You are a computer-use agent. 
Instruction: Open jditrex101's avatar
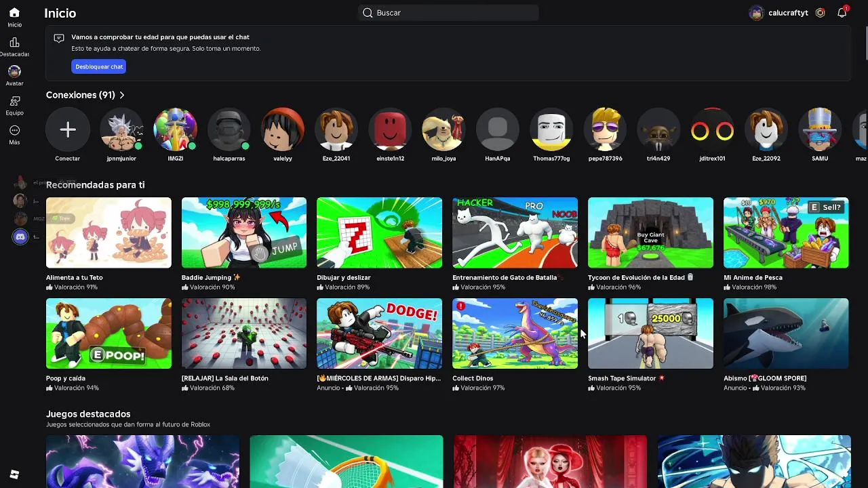point(712,130)
